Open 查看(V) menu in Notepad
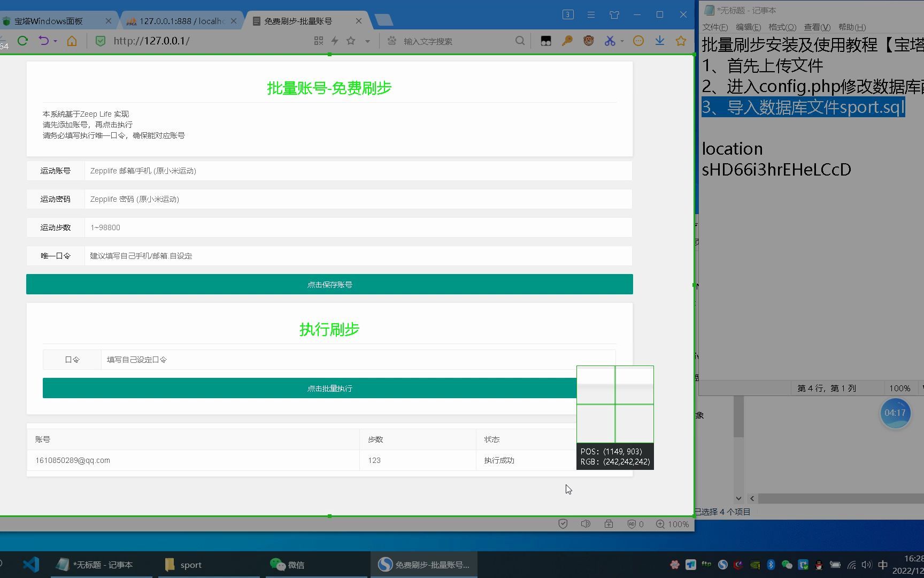The width and height of the screenshot is (924, 578). click(x=817, y=27)
